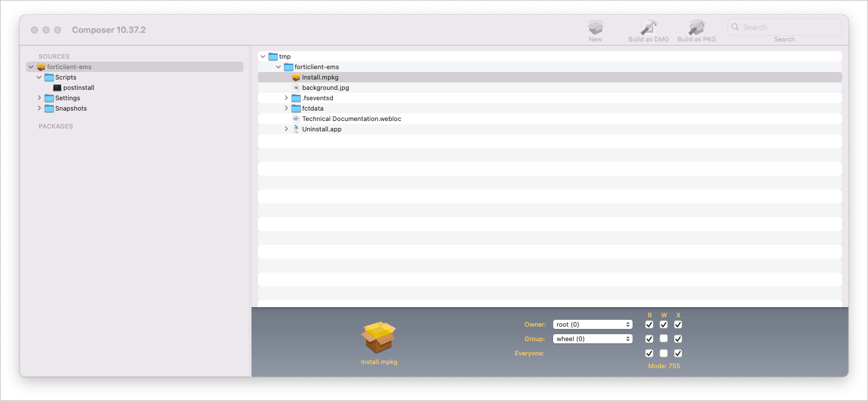Click the Mode: 755 text
The height and width of the screenshot is (401, 868).
pos(664,366)
